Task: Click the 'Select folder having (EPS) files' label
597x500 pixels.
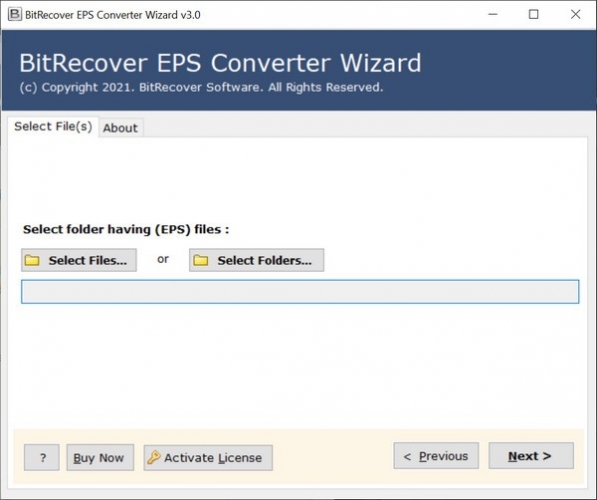Action: (126, 229)
